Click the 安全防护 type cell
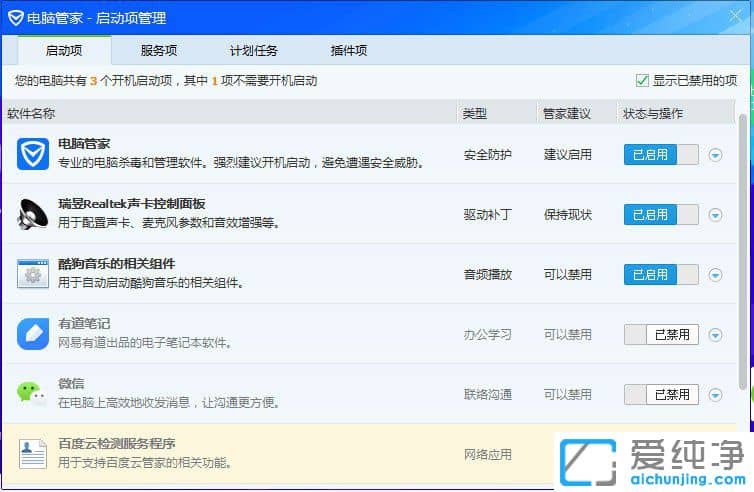Screen dimensions: 754x492 [488, 155]
